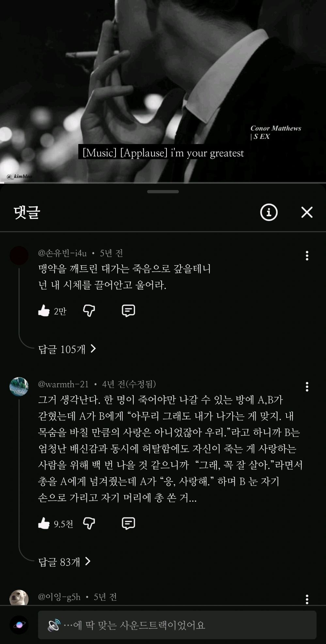The width and height of the screenshot is (326, 644).
Task: Dislike the comment by @손유빈-i4u
Action: tap(89, 311)
